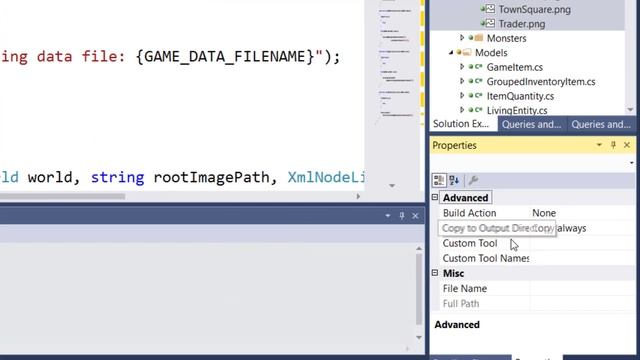Open the Properties window options dropdown
The width and height of the screenshot is (640, 360).
point(599,145)
